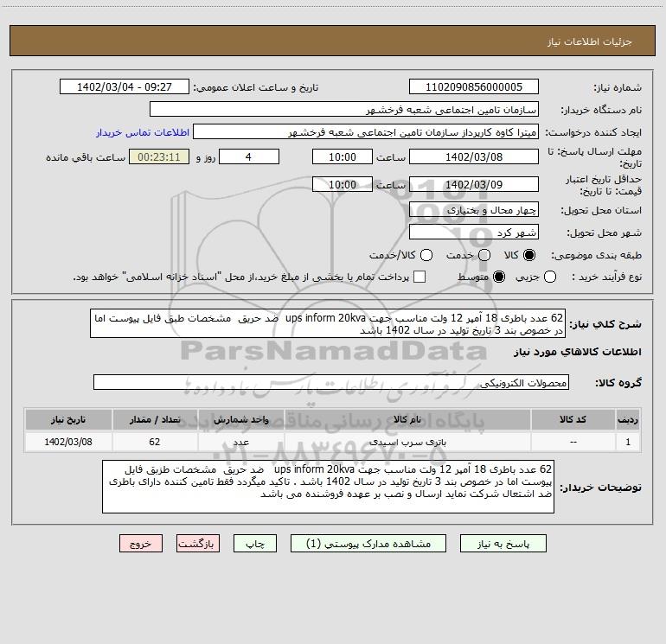Click the buyer organization name field

point(344,109)
